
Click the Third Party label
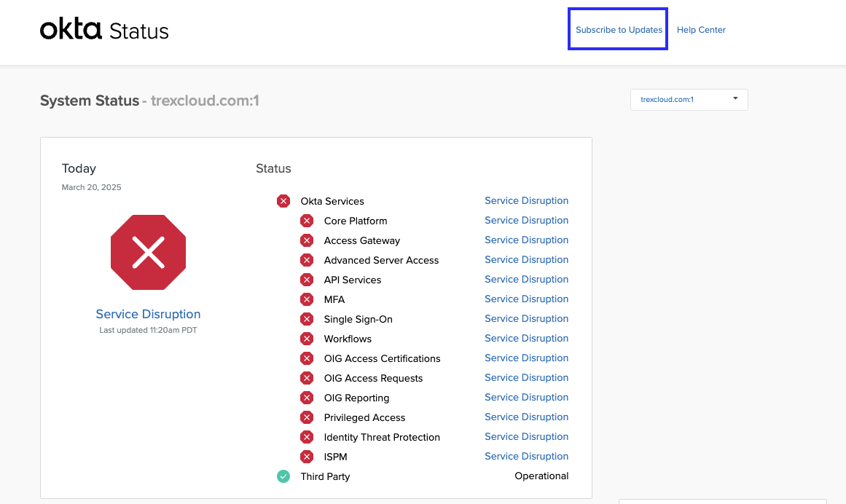(x=325, y=476)
